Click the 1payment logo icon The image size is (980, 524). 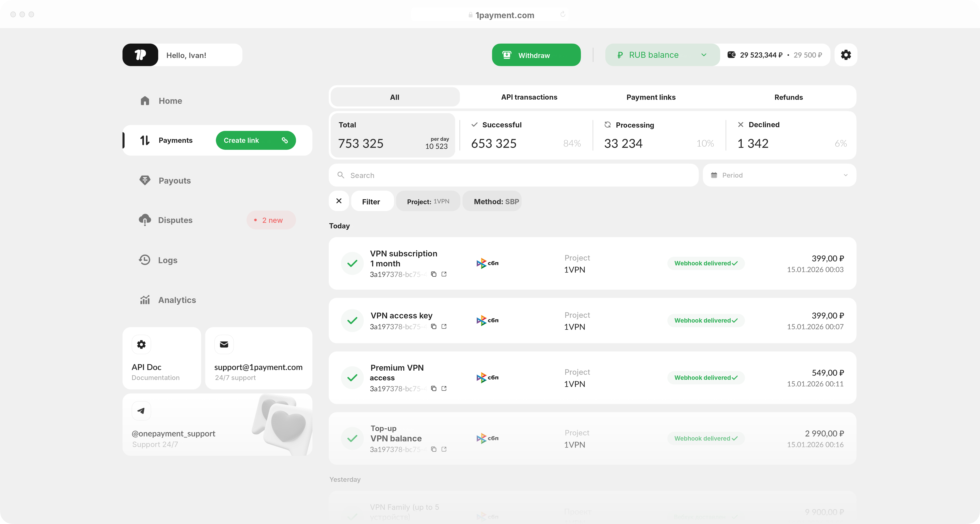[140, 55]
